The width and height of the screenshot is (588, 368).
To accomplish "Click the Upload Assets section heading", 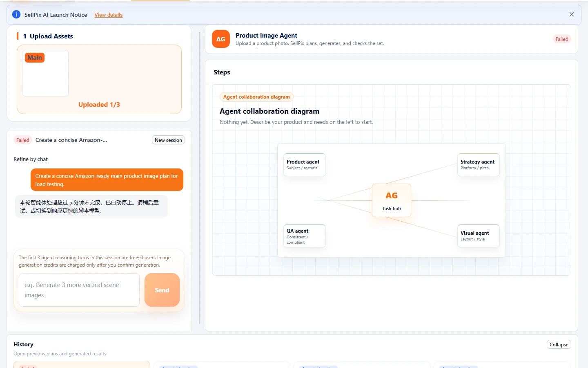I will point(48,36).
